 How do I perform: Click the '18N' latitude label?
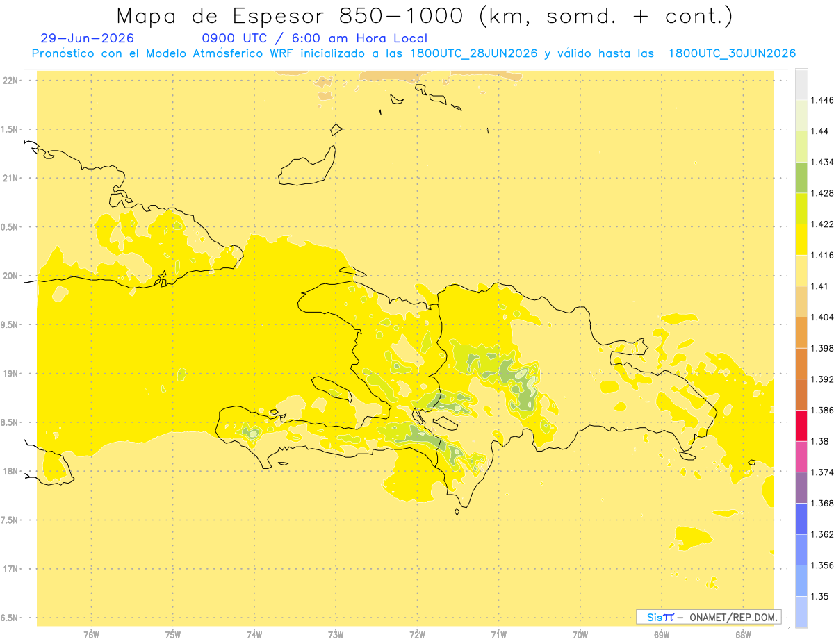click(x=11, y=471)
